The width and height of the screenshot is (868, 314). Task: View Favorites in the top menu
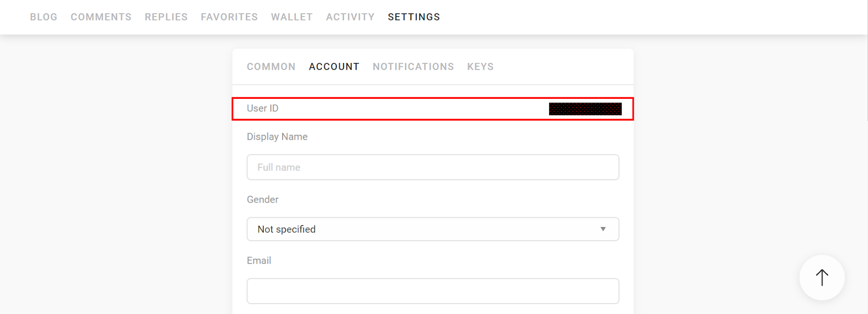click(x=229, y=17)
